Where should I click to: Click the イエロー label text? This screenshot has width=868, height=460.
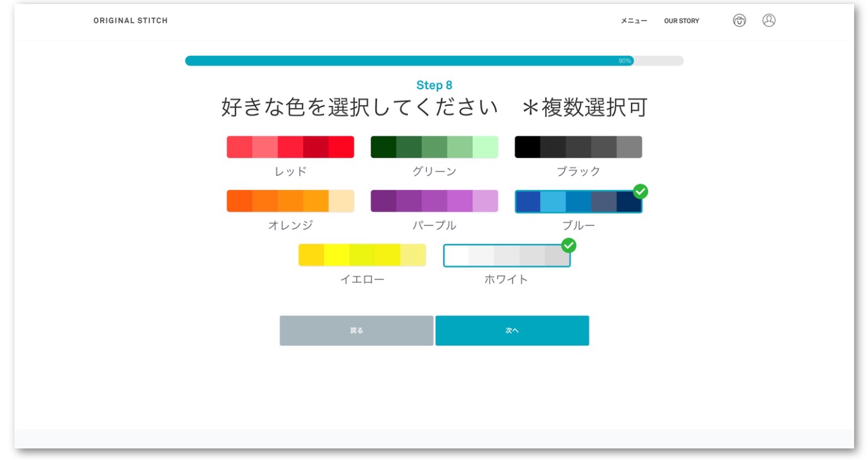(362, 279)
